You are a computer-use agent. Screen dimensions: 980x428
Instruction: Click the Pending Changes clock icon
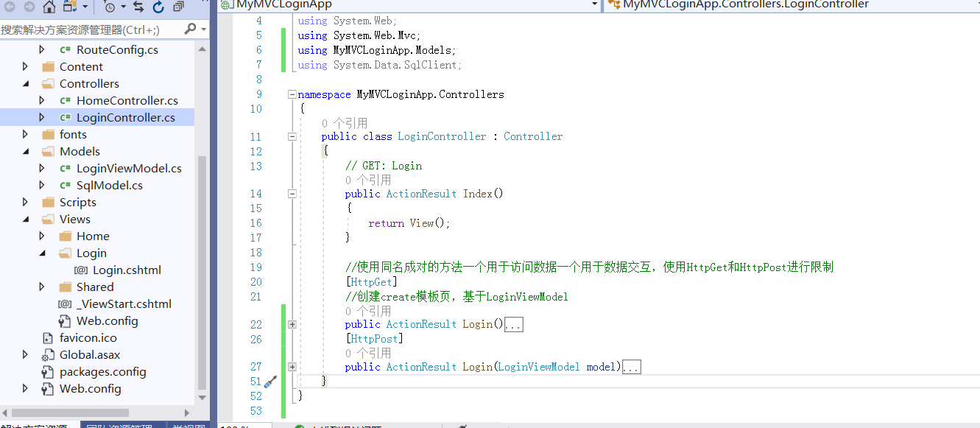tap(110, 7)
